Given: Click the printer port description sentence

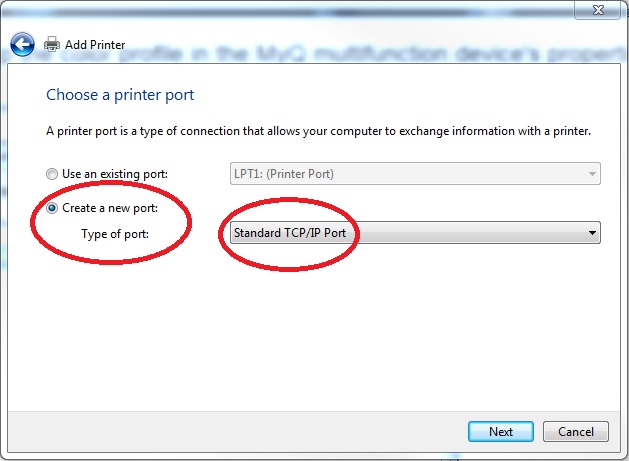Looking at the screenshot, I should [319, 131].
